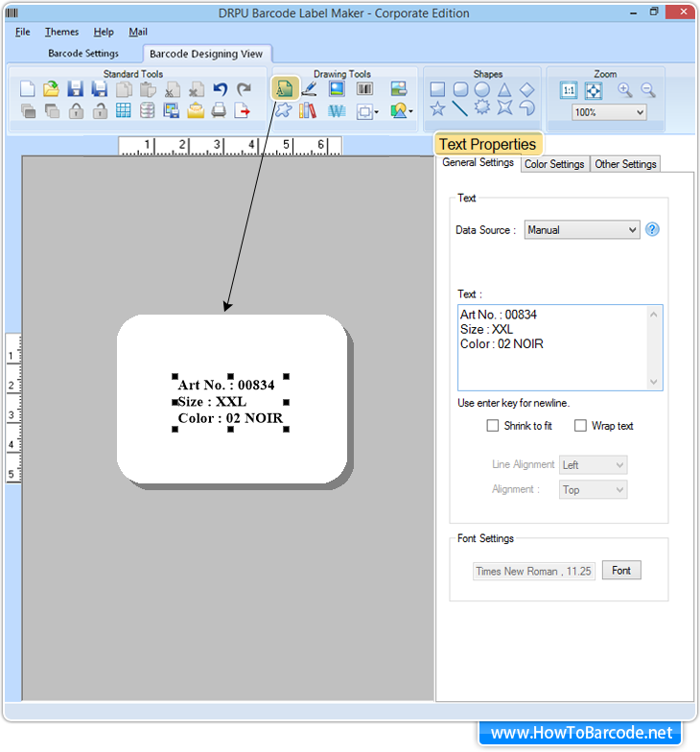Click the Barcode tool icon
This screenshot has width=700, height=752.
365,89
